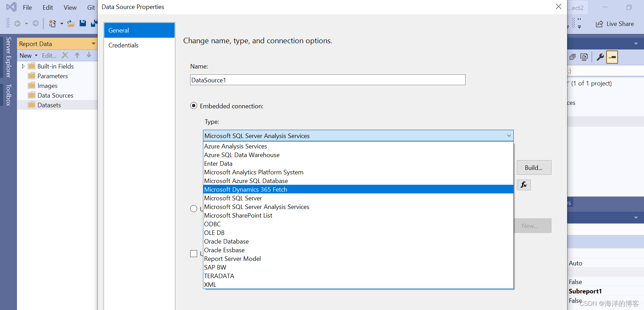Open the Server Explorer side tab
Screen dimensions: 644x310
point(9,57)
